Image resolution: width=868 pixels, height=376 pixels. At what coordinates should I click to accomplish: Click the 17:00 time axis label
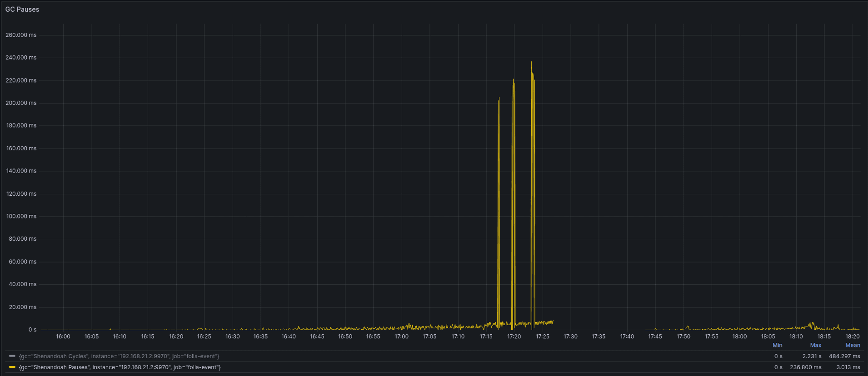coord(401,336)
